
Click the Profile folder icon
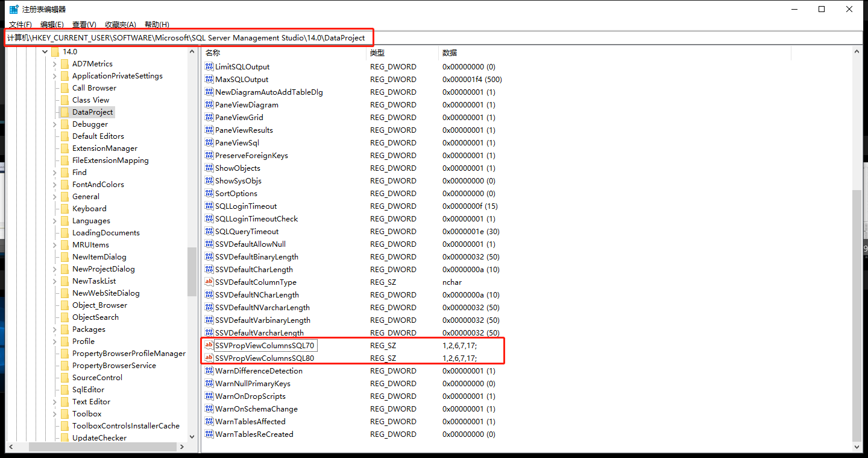(x=64, y=342)
